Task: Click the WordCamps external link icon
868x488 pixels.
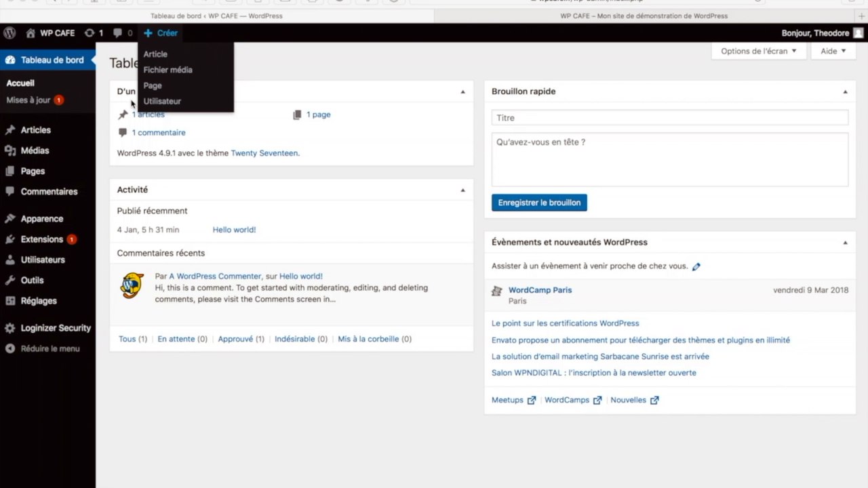Action: coord(597,400)
